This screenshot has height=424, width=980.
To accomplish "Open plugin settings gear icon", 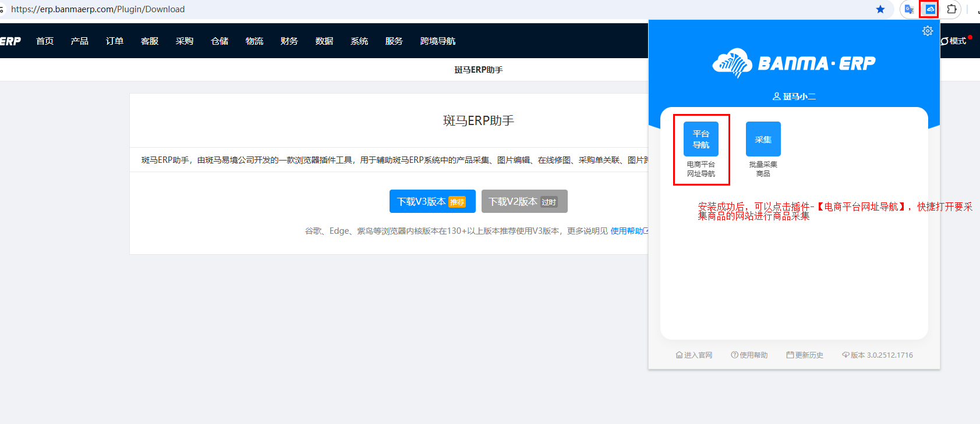I will [928, 31].
